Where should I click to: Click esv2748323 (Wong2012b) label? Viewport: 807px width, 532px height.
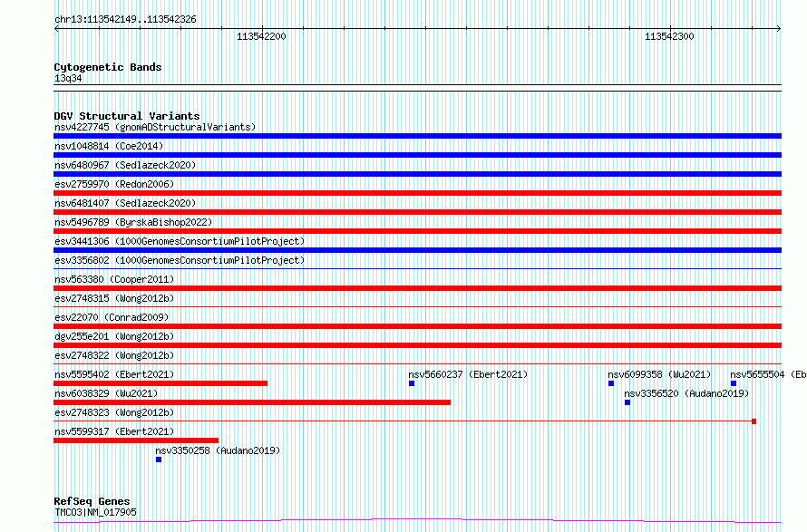click(114, 412)
